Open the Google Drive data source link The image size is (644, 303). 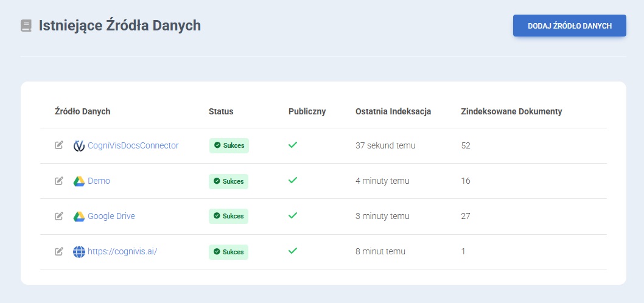click(x=111, y=216)
